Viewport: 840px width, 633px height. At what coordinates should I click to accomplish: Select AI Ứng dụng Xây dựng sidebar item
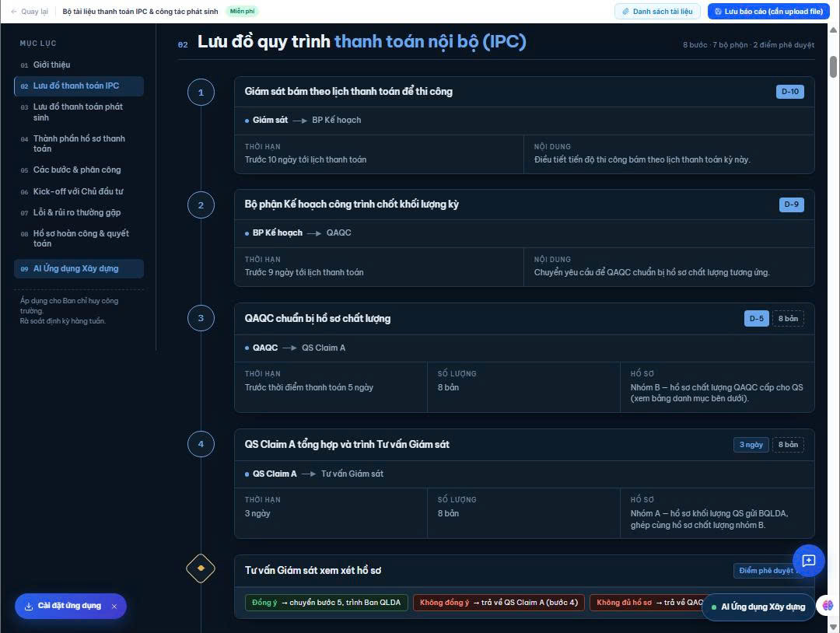click(x=79, y=269)
